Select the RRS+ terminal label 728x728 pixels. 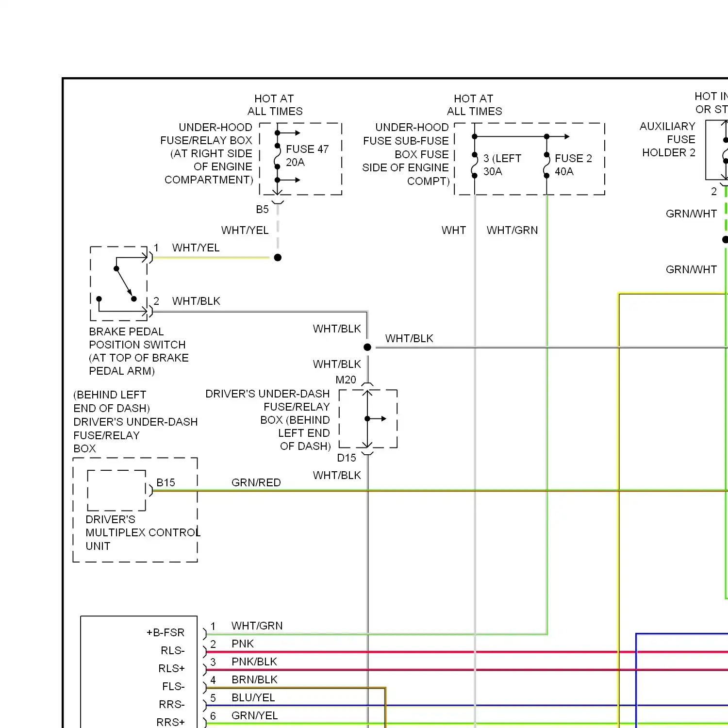(171, 722)
